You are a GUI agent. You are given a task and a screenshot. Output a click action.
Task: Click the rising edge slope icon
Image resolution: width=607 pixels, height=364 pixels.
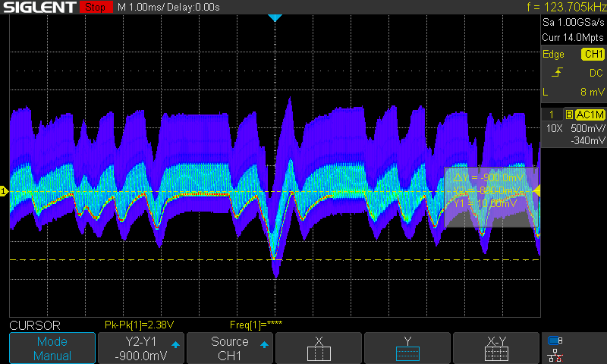point(558,73)
